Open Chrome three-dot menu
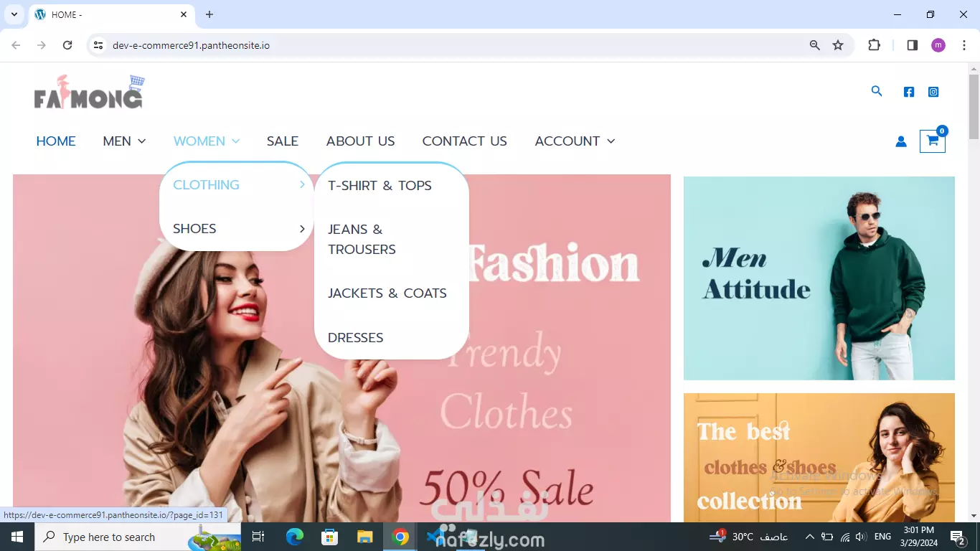Viewport: 980px width, 551px height. click(964, 45)
